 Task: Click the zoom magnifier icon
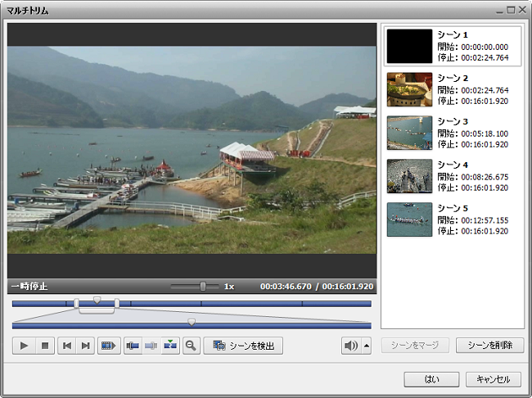192,346
